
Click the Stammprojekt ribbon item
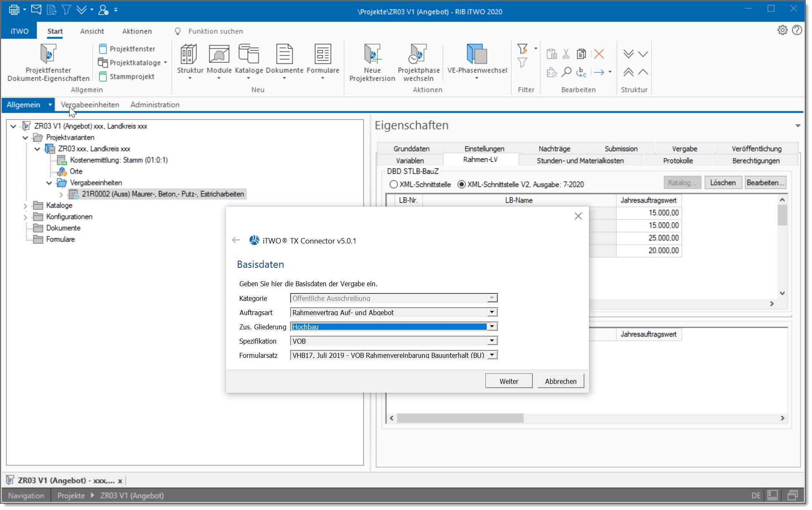pyautogui.click(x=127, y=76)
